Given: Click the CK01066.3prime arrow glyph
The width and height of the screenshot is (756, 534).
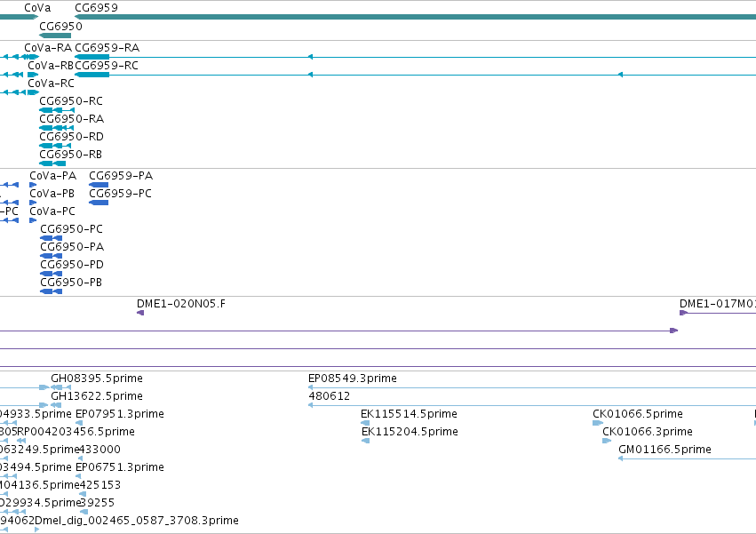Looking at the screenshot, I should (607, 442).
